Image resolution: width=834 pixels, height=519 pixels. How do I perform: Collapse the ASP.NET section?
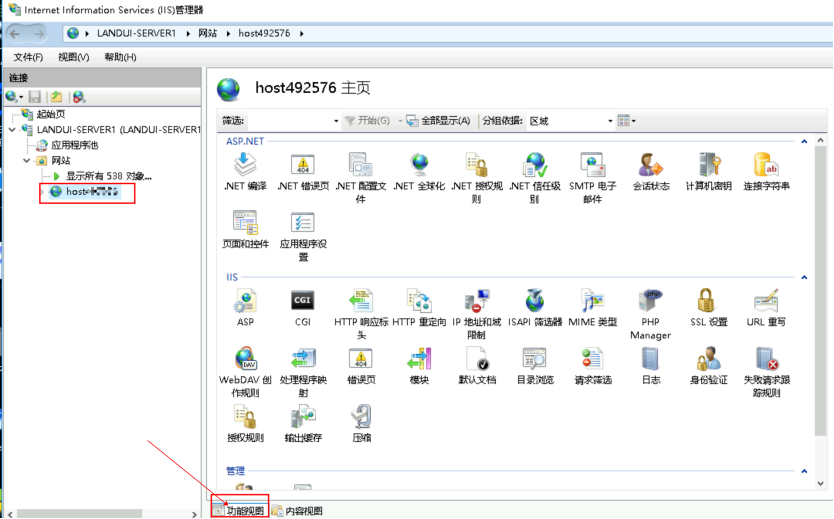(804, 141)
